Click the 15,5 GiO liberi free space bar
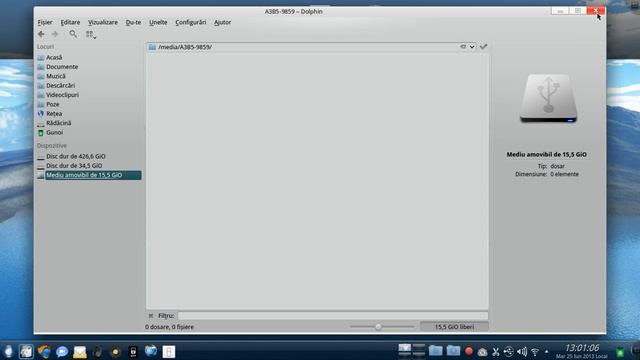The width and height of the screenshot is (640, 360). [454, 327]
